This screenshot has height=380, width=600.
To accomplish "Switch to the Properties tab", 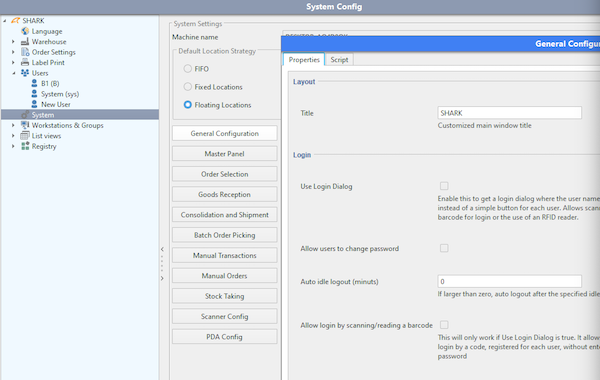I will pyautogui.click(x=304, y=59).
